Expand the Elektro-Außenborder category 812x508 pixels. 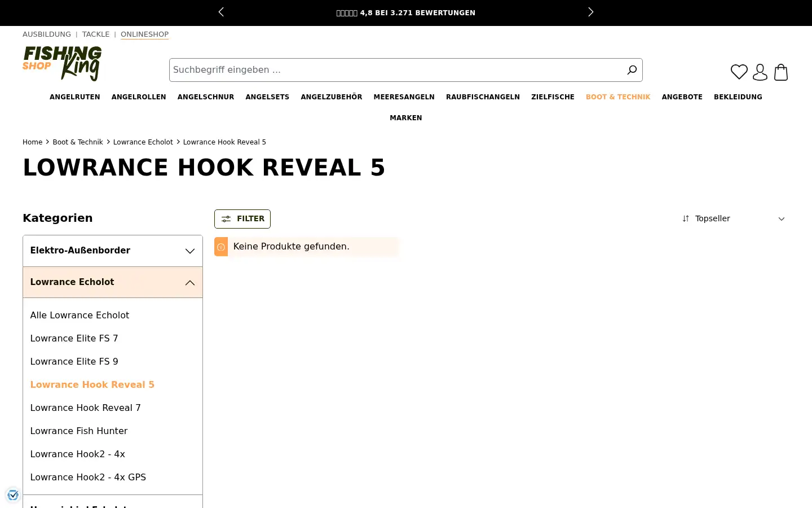[x=113, y=251]
